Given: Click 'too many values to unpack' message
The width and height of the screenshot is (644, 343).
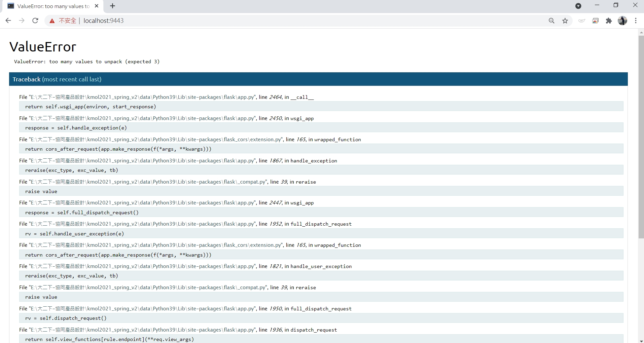Looking at the screenshot, I should coord(87,62).
